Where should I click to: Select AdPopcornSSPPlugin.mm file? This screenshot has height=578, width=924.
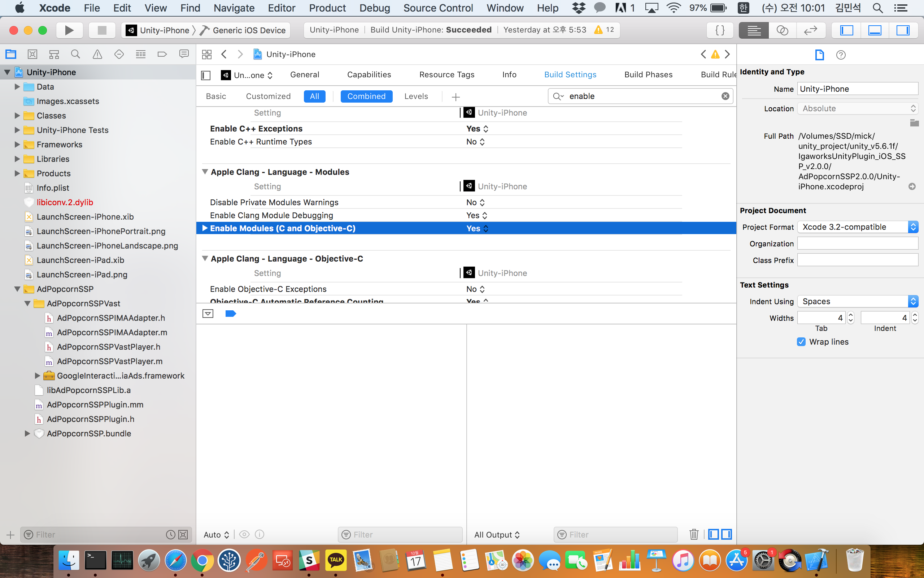[x=95, y=405]
